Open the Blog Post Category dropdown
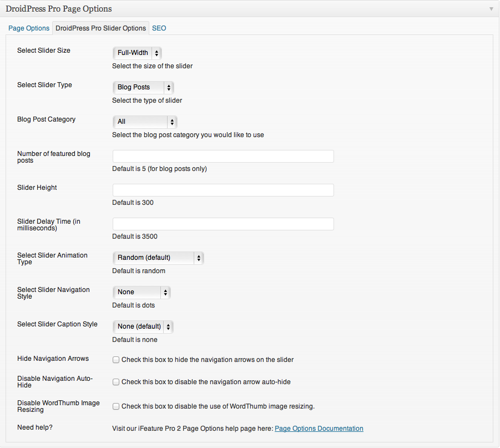The height and width of the screenshot is (448, 500). 145,122
